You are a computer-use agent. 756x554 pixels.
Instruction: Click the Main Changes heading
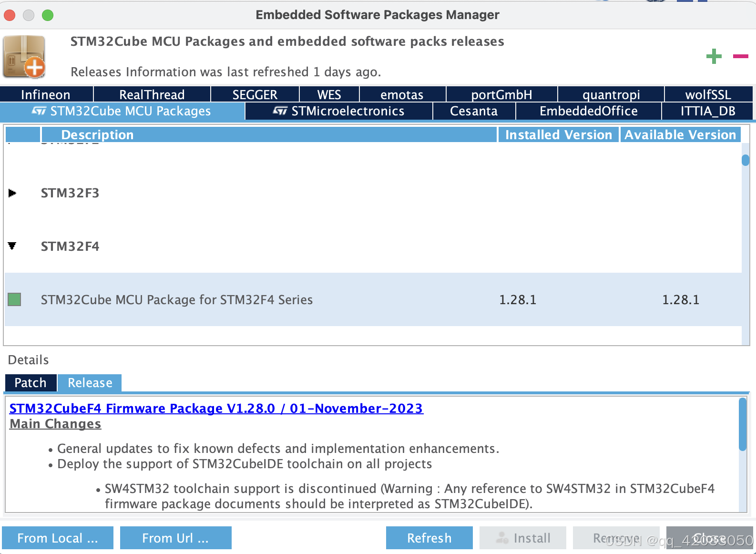point(55,424)
